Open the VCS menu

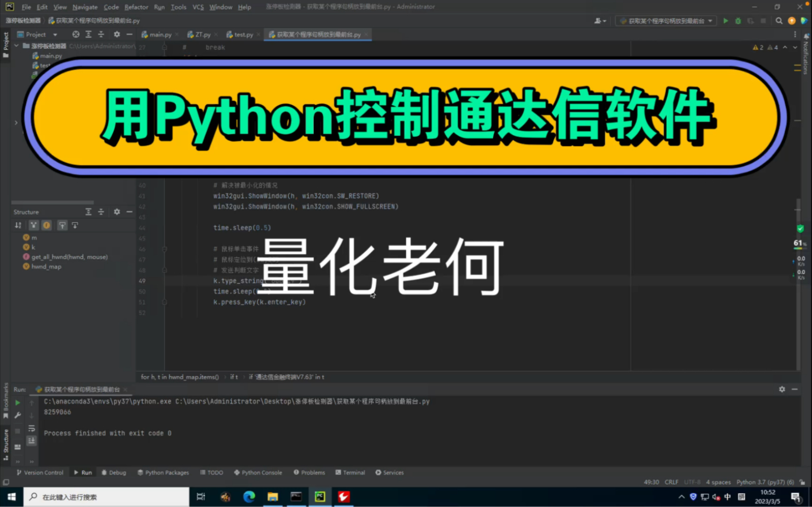point(198,7)
